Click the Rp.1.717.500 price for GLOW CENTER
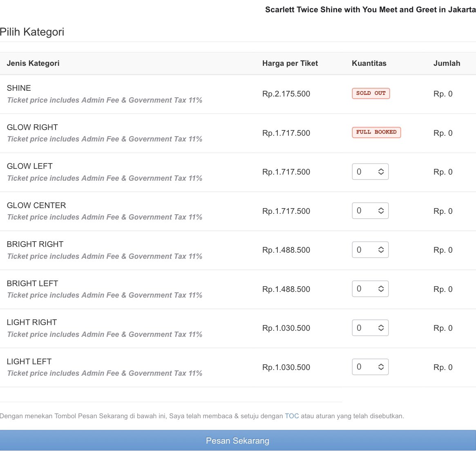This screenshot has width=476, height=453. point(286,211)
